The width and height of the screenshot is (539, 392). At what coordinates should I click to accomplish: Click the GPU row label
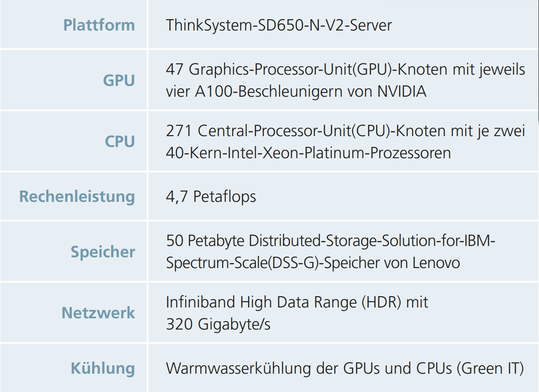118,80
